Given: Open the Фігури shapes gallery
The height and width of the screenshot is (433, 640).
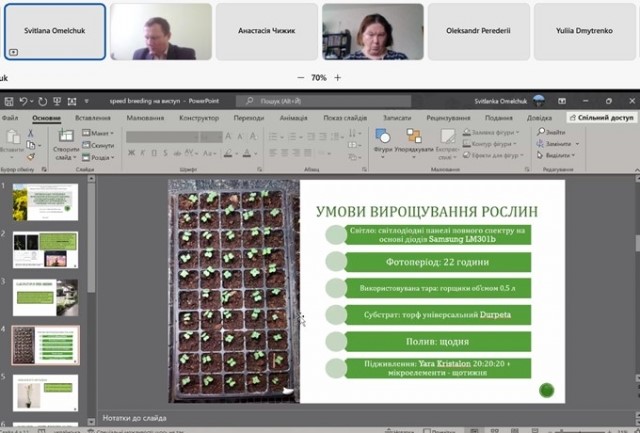Looking at the screenshot, I should (x=382, y=138).
